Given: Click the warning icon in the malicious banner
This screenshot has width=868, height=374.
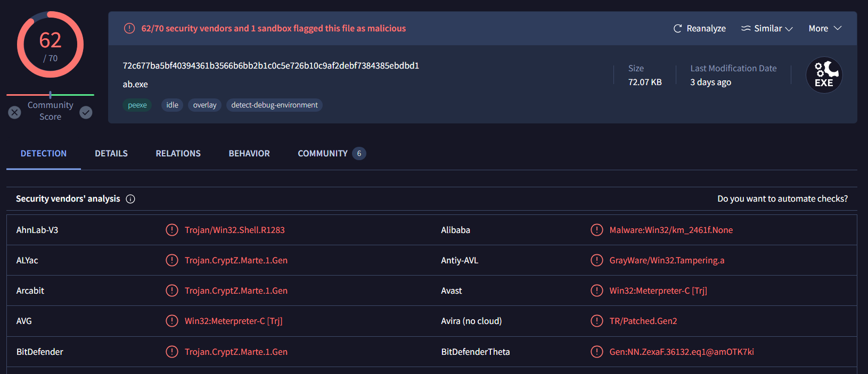Looking at the screenshot, I should [x=129, y=28].
